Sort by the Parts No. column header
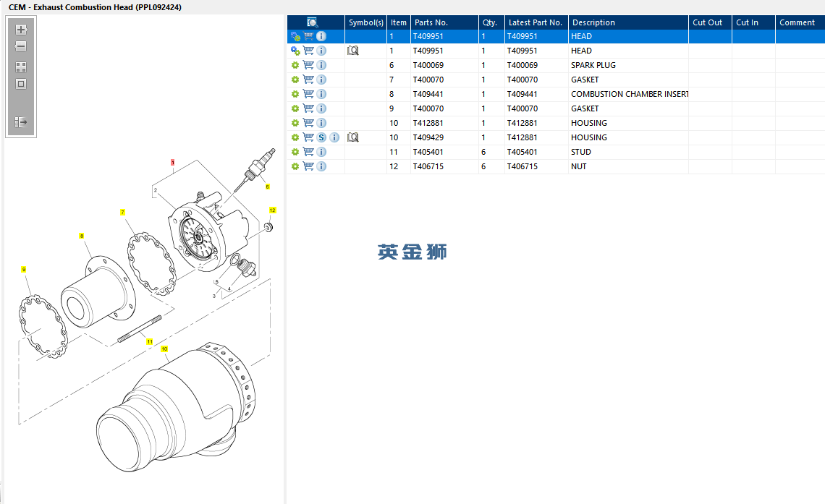The width and height of the screenshot is (825, 504). pyautogui.click(x=444, y=22)
